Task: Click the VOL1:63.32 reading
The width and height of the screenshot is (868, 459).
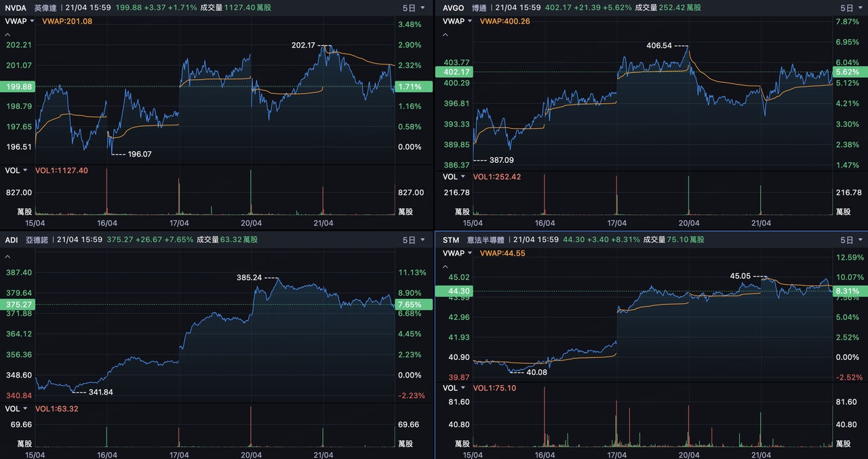Action: [x=57, y=409]
